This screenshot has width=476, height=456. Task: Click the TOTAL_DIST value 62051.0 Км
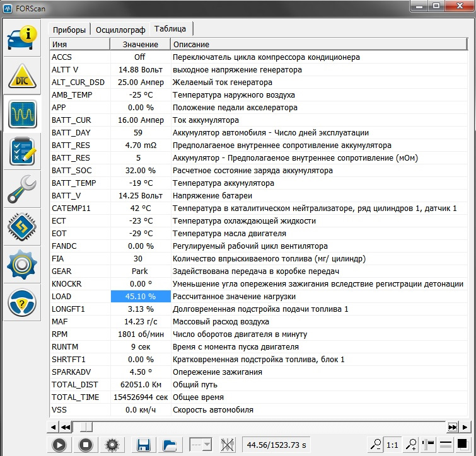[x=141, y=384]
